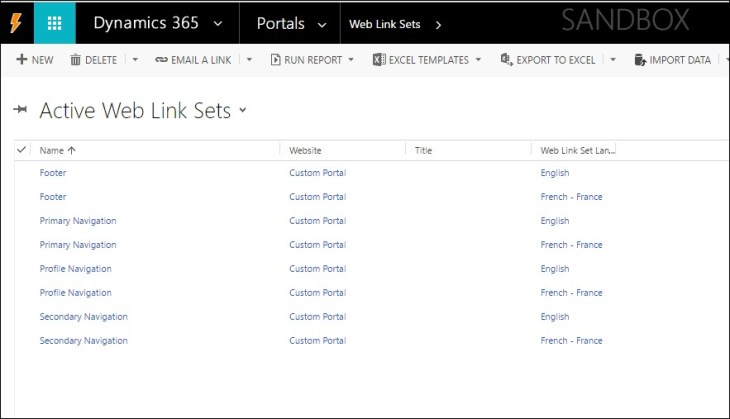Click the Excel Templates icon
Image resolution: width=730 pixels, height=419 pixels.
click(x=379, y=60)
